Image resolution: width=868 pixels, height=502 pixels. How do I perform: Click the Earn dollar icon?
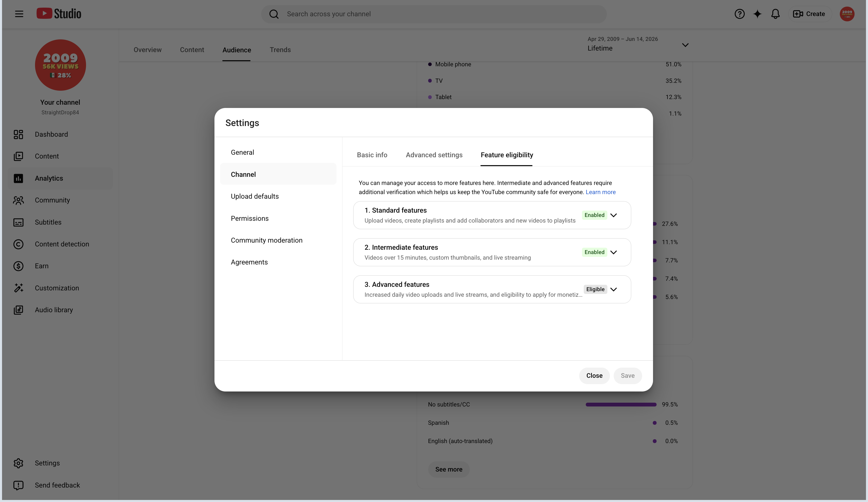(x=18, y=266)
